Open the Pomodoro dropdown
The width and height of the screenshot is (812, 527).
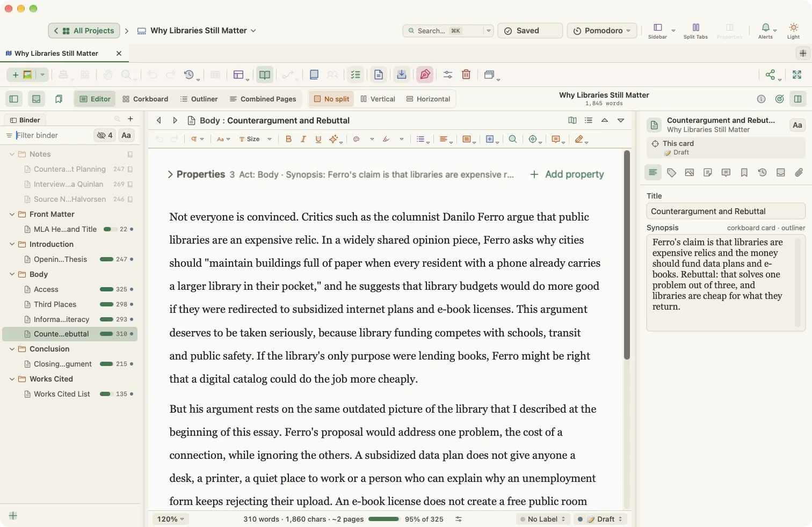coord(602,31)
